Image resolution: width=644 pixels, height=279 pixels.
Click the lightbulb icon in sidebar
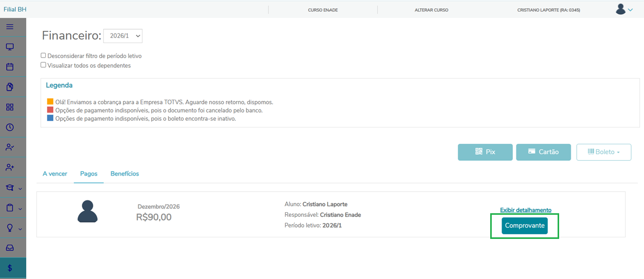pyautogui.click(x=10, y=228)
